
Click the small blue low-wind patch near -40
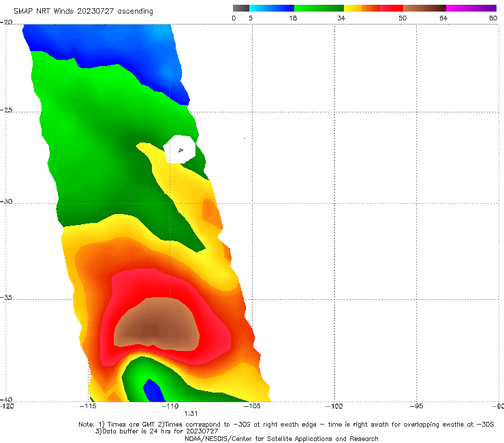click(153, 391)
